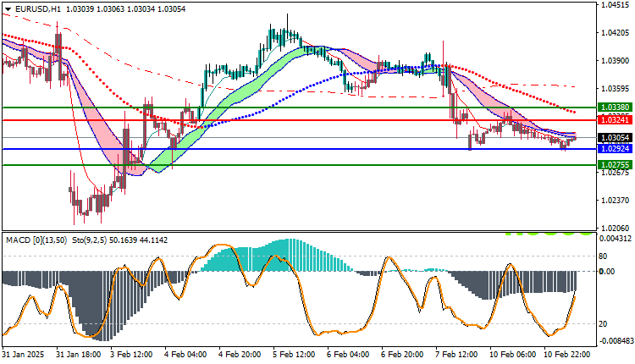Click the blue 1.02924 price level label
635x364 pixels.
tap(615, 149)
